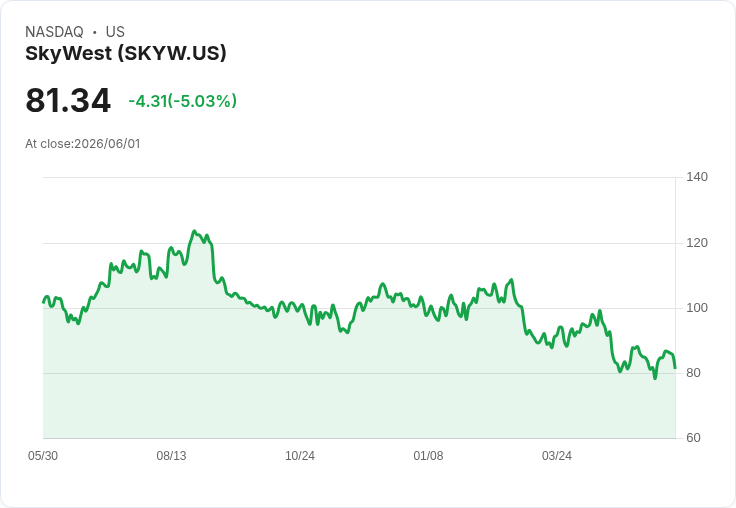This screenshot has height=508, width=736.
Task: Click the chart line start at 05/30
Action: pyautogui.click(x=44, y=302)
